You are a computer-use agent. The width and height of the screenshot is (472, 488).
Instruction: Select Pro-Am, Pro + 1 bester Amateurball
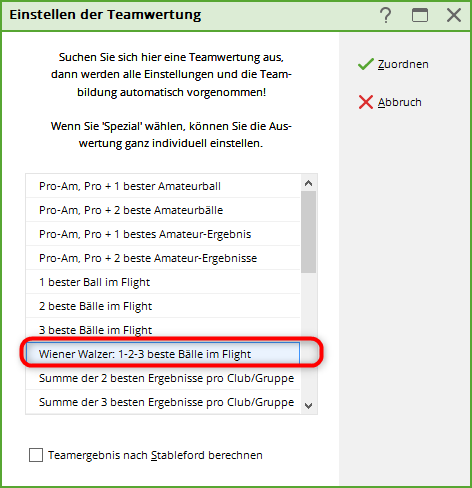point(163,186)
